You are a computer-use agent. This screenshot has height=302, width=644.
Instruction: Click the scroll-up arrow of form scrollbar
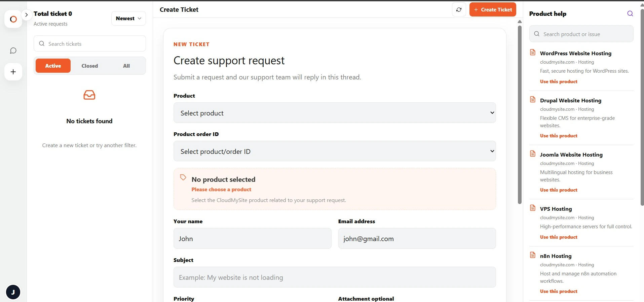pos(520,22)
